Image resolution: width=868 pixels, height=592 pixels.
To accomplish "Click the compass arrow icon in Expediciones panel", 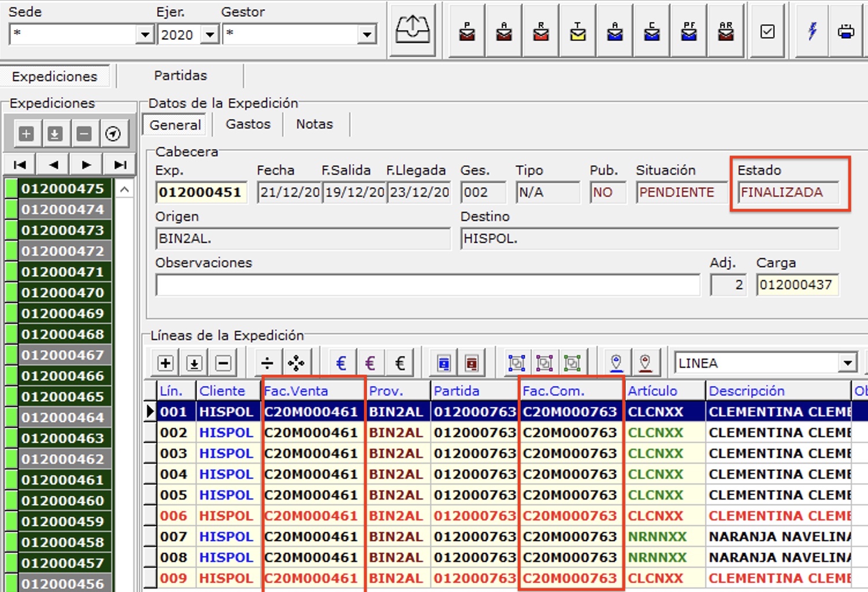I will (113, 134).
